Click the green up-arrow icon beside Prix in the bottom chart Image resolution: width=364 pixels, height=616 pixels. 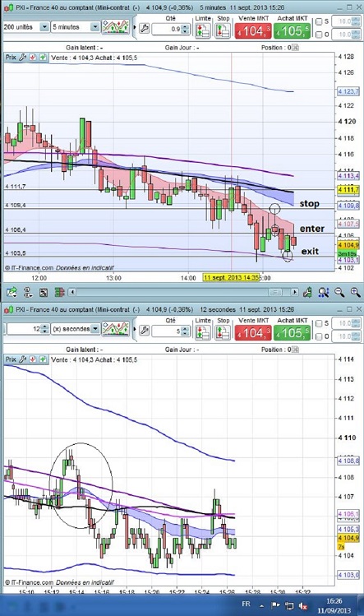point(43,359)
